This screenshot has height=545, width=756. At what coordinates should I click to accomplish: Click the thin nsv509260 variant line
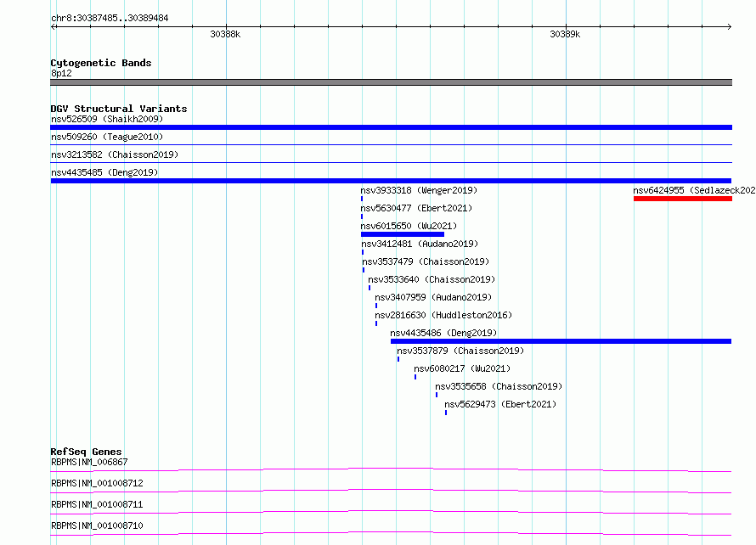coord(391,144)
